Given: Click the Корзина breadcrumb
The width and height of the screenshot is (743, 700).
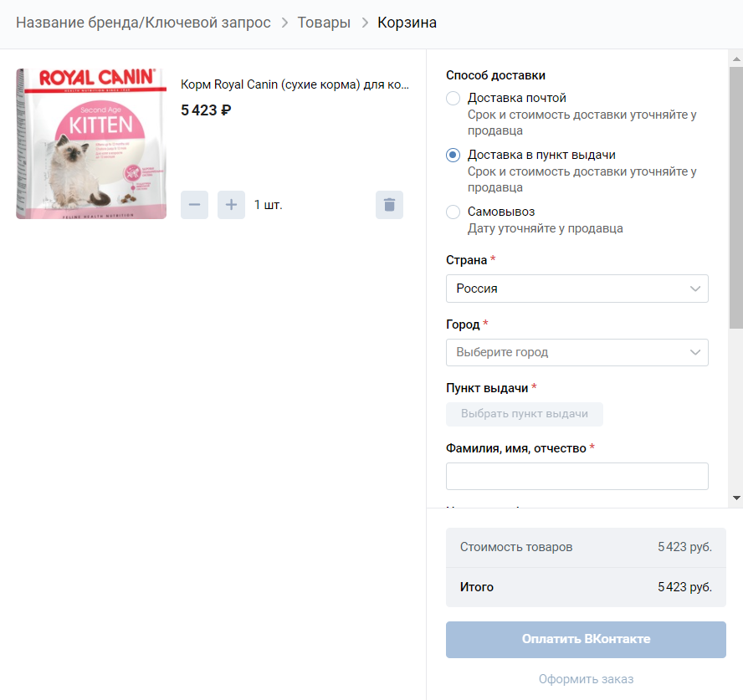Looking at the screenshot, I should pos(407,23).
